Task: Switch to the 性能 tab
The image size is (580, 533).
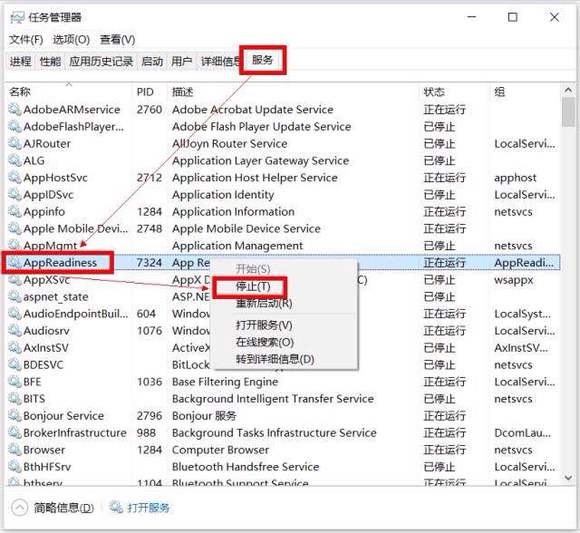Action: pos(50,61)
